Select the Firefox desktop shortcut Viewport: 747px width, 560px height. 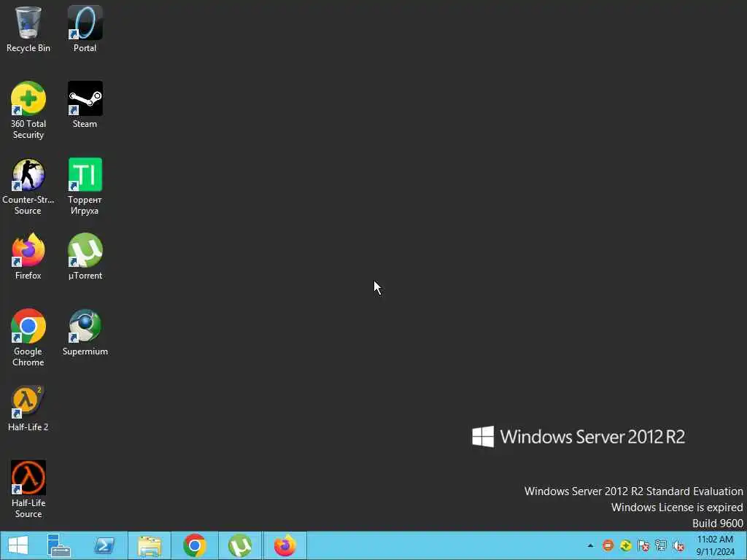(x=28, y=250)
